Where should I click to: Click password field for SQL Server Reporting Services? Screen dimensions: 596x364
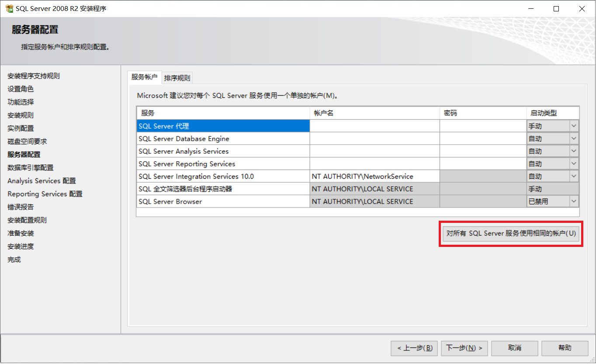(x=483, y=164)
